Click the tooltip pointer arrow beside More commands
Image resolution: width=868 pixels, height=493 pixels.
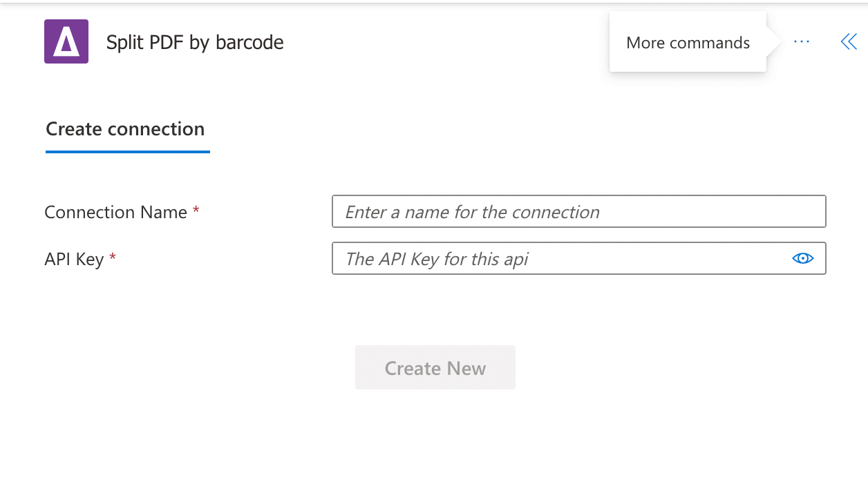pyautogui.click(x=773, y=43)
